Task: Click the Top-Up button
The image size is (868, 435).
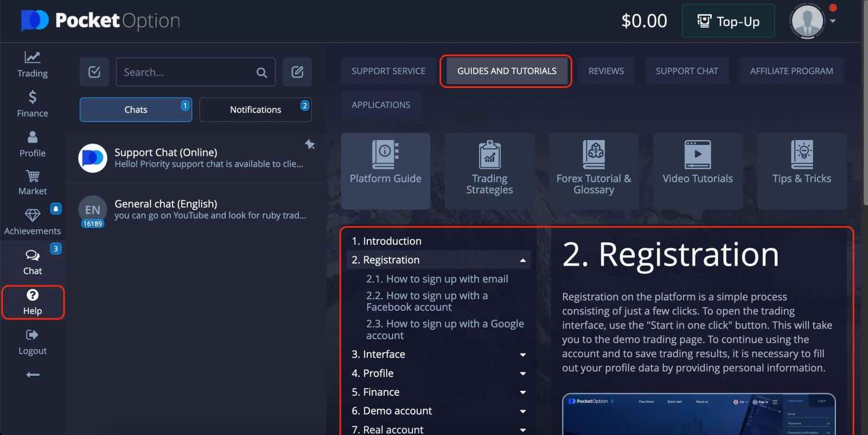Action: point(728,21)
